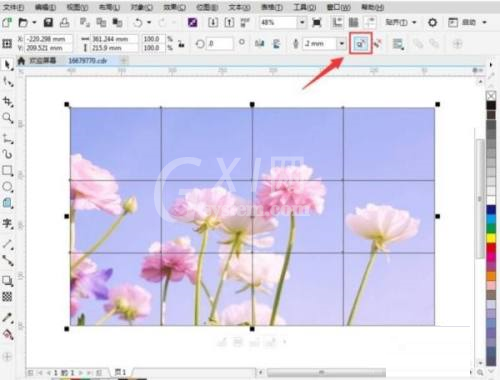Click the Import icon with the down arrow

click(x=213, y=23)
